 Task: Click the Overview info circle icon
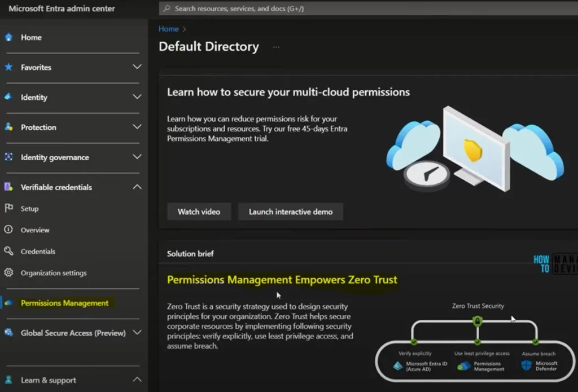tap(8, 230)
